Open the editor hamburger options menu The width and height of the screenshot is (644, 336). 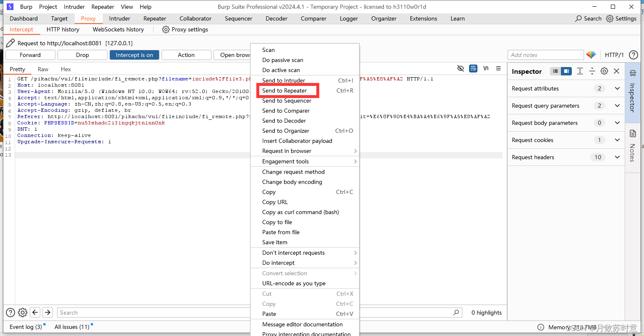498,68
